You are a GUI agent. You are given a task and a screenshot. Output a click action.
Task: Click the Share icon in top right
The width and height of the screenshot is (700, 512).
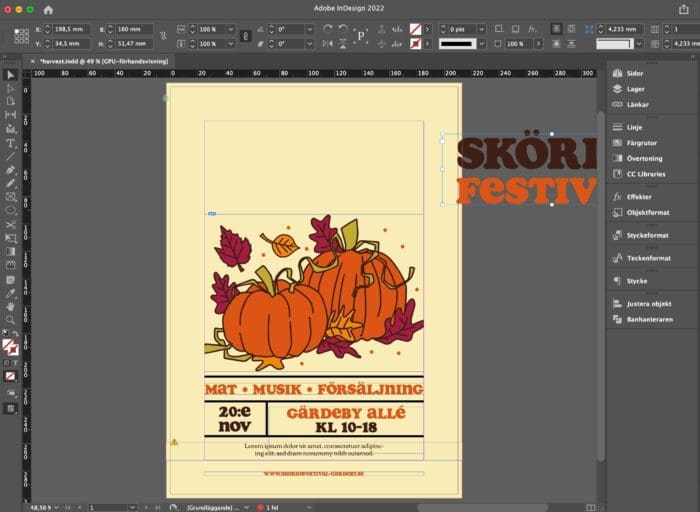pos(684,9)
